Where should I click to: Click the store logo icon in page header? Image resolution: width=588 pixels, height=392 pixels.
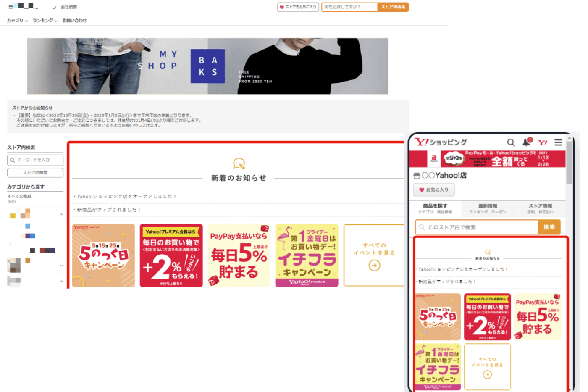pos(11,7)
